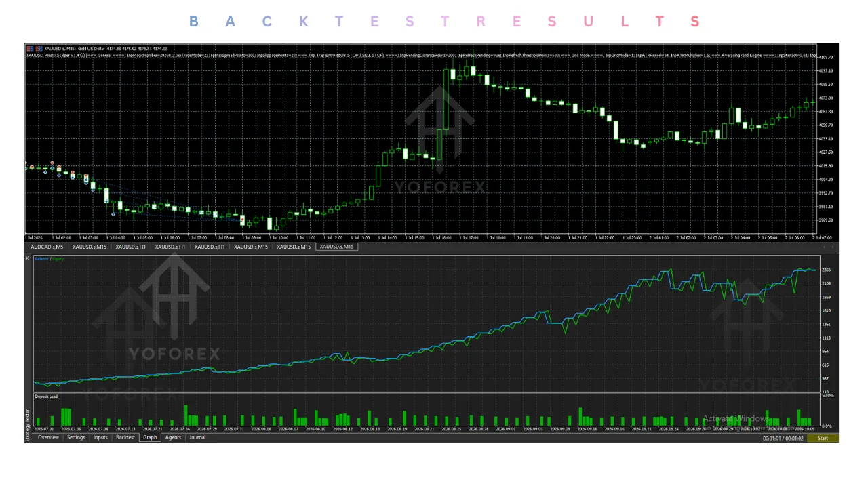
Task: Click the elapsed time 00:01:01 / 00:01:02
Action: pos(783,439)
